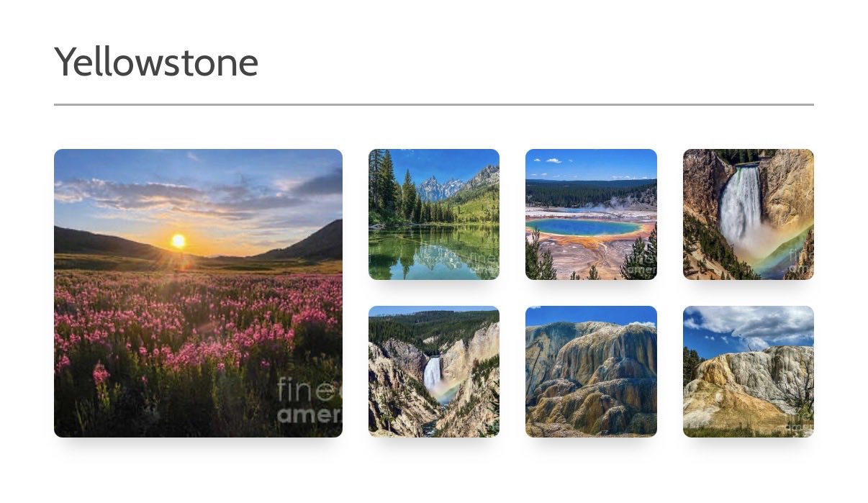
Task: Click the blue pool in the hot spring photo
Action: pos(583,227)
